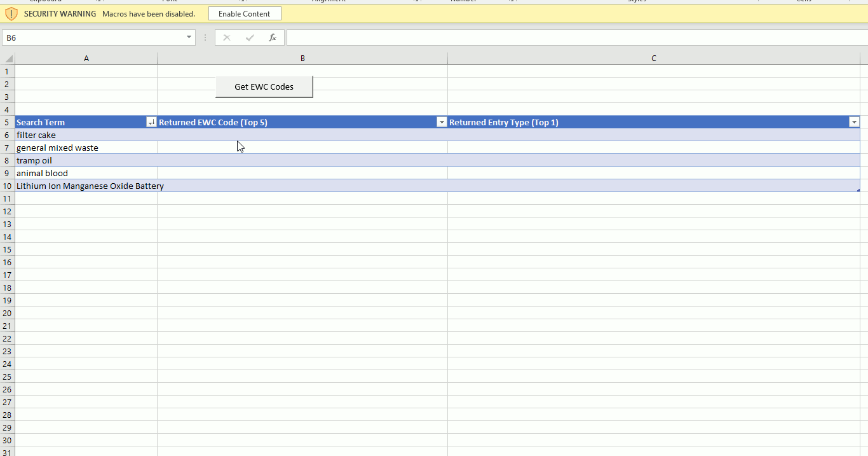Click inside the formula bar input
The height and width of the screenshot is (456, 868).
(577, 38)
